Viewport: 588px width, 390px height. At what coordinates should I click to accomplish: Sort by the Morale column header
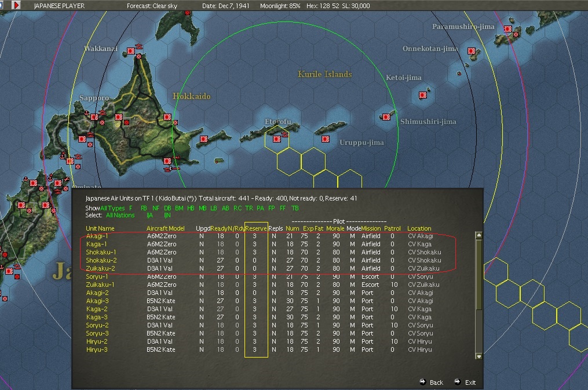[335, 228]
